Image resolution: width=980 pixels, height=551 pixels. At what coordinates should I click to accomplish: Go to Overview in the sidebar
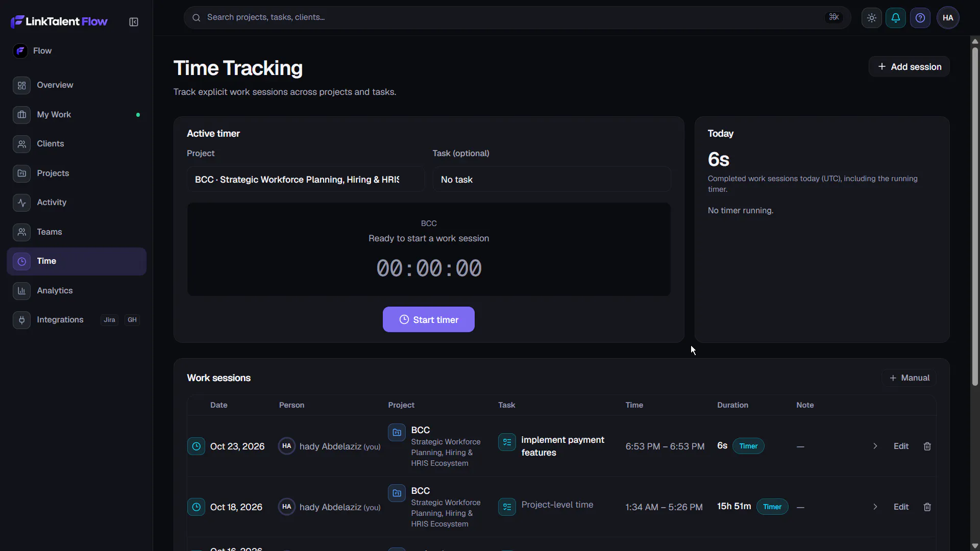(77, 85)
